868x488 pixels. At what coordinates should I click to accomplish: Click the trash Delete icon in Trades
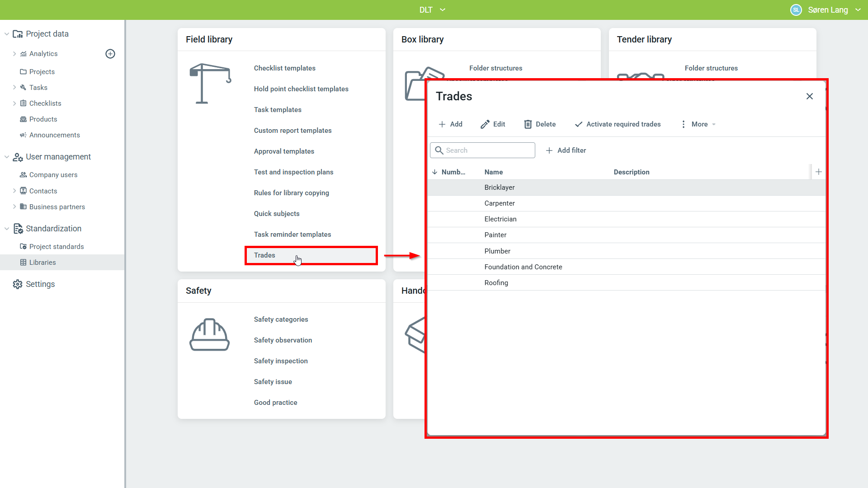coord(528,124)
